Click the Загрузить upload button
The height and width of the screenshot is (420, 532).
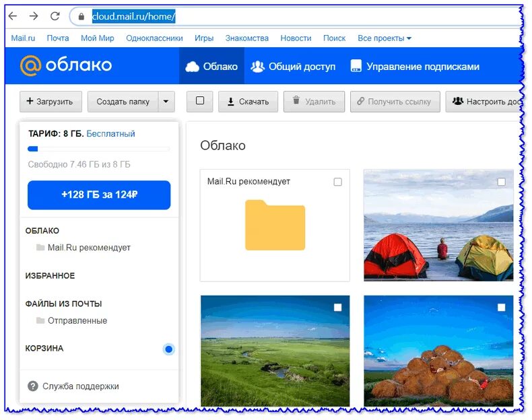51,102
